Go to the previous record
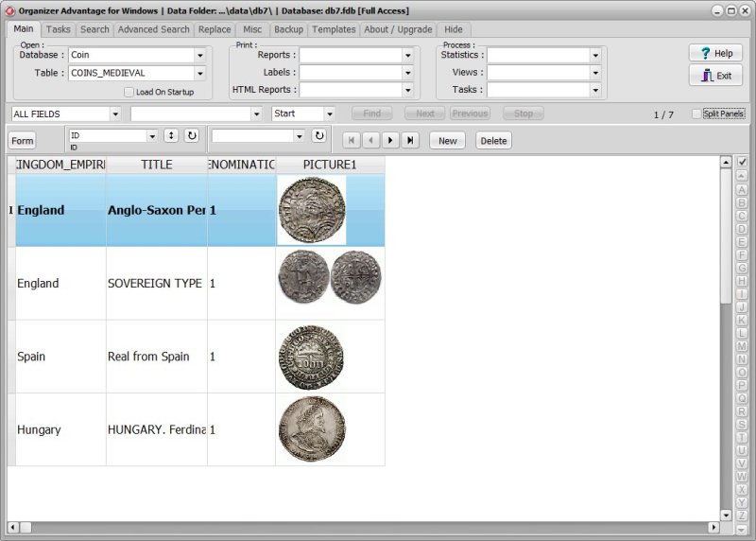 370,140
